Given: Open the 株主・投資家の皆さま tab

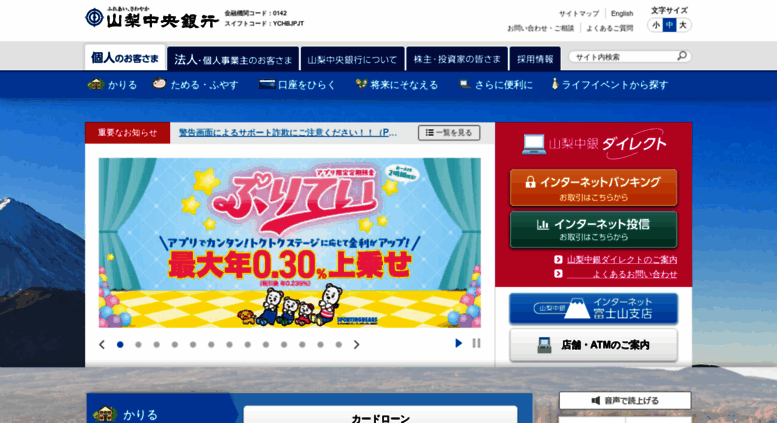Looking at the screenshot, I should pyautogui.click(x=457, y=59).
